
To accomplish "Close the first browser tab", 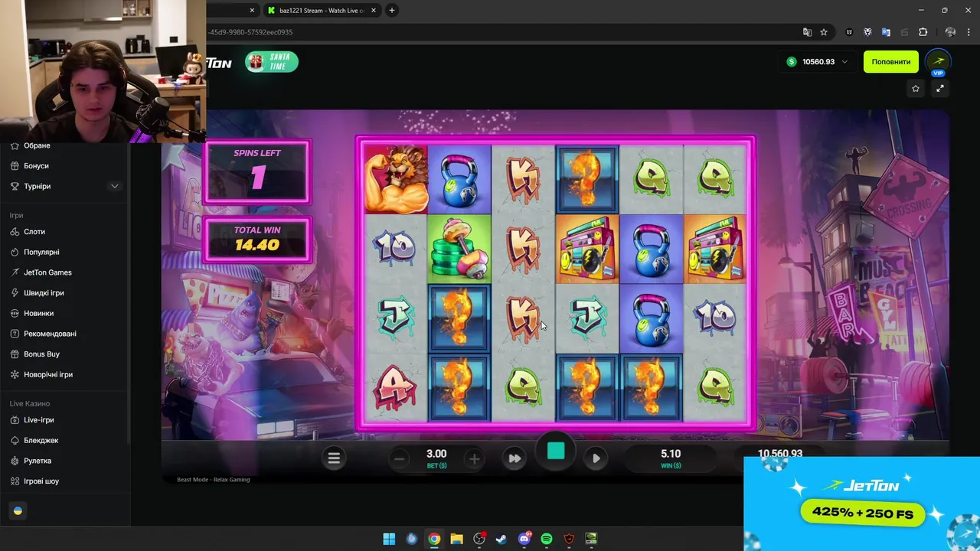I will tap(253, 11).
